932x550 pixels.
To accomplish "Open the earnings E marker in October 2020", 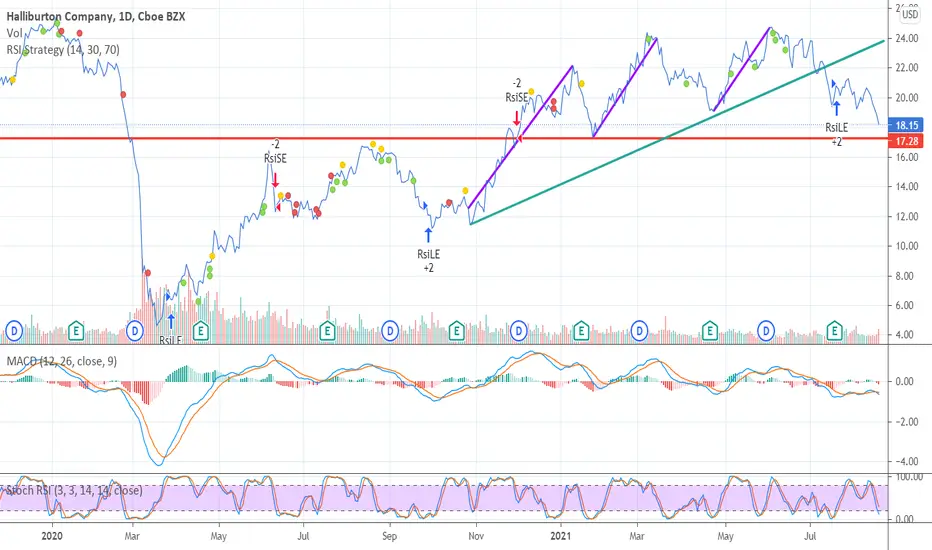I will [x=456, y=331].
